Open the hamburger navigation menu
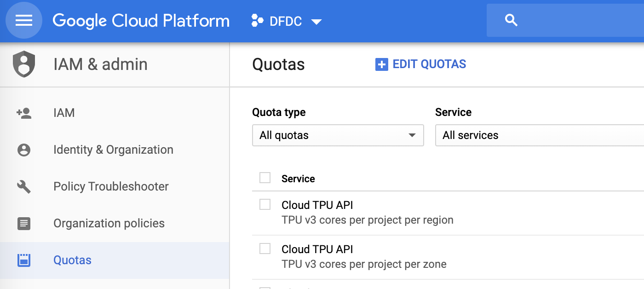This screenshot has width=644, height=289. (x=24, y=21)
